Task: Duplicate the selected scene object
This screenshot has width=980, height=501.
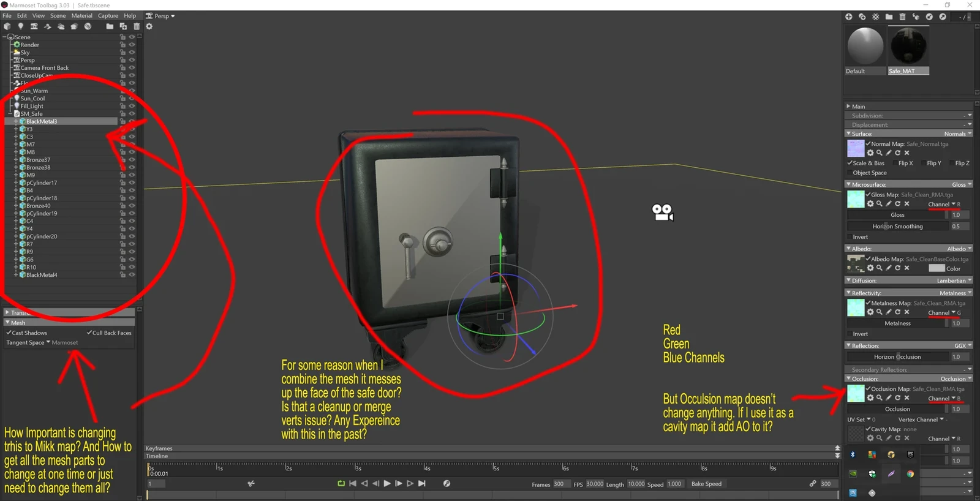Action: pos(123,26)
